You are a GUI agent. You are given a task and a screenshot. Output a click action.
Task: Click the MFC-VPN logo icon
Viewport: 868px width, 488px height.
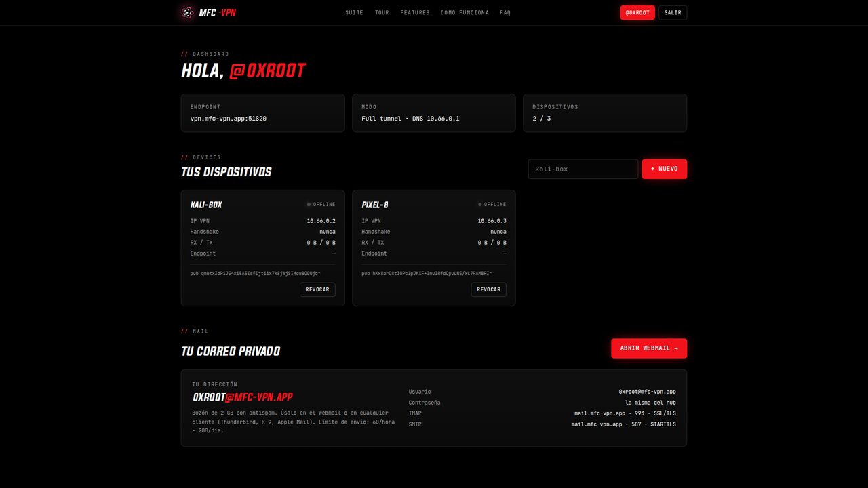point(188,12)
